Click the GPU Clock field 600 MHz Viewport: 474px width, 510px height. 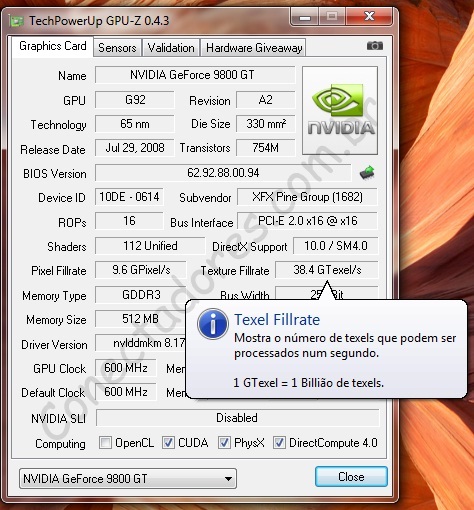pos(126,368)
